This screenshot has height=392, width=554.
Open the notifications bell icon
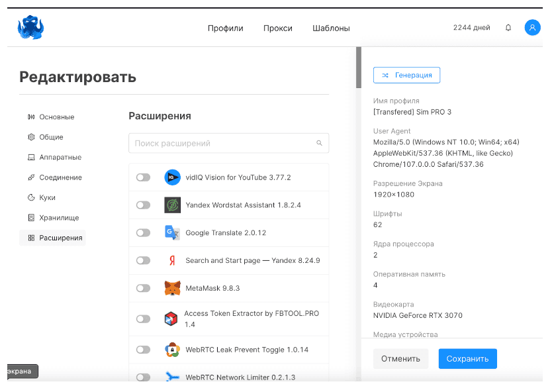[508, 27]
